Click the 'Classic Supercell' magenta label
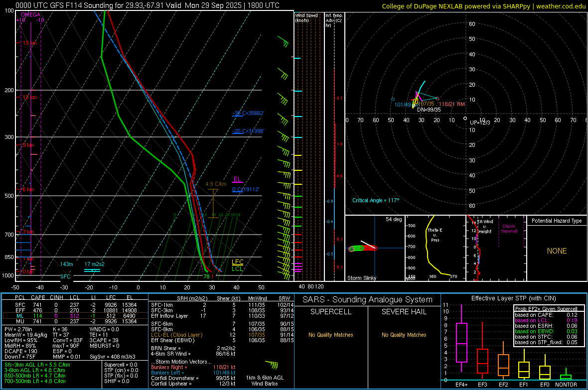Screen dimensions: 588x390 pyautogui.click(x=509, y=229)
